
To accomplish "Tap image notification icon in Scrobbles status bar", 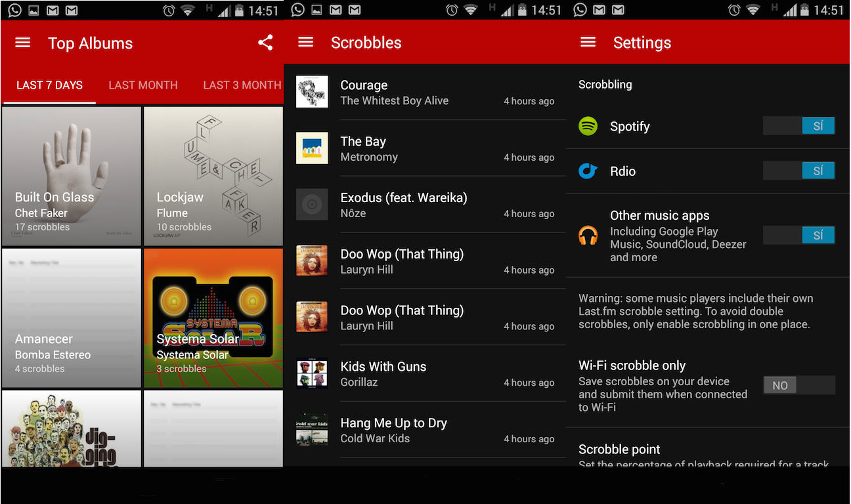I will (x=316, y=10).
